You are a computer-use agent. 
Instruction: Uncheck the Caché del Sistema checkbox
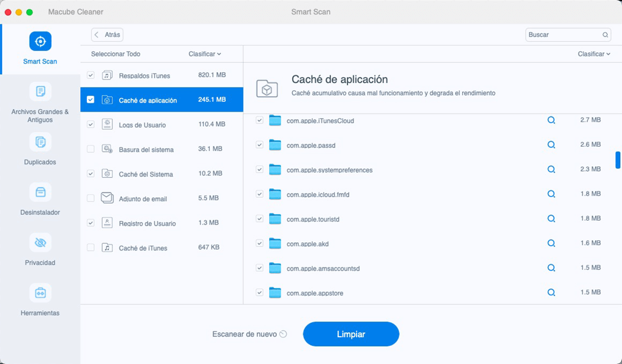[91, 174]
